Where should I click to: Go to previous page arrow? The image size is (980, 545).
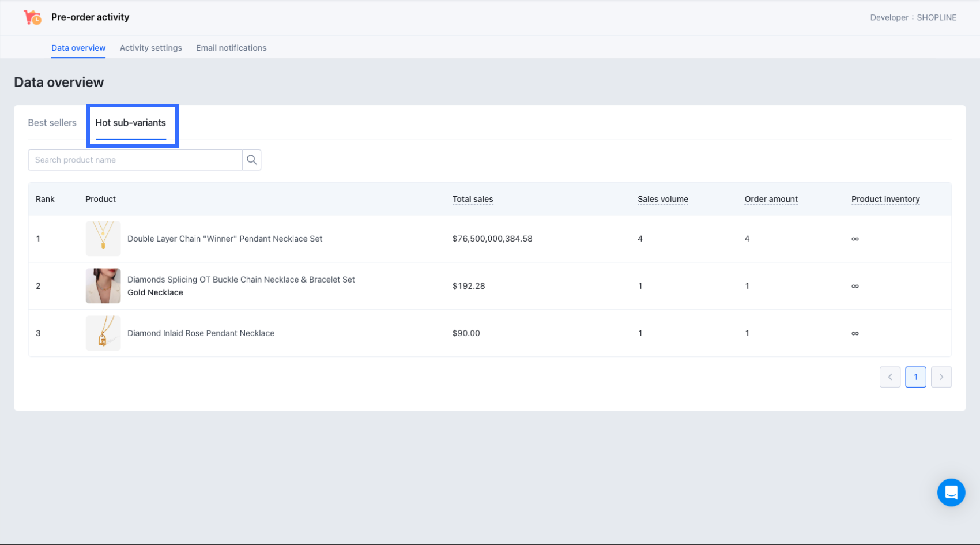(889, 377)
